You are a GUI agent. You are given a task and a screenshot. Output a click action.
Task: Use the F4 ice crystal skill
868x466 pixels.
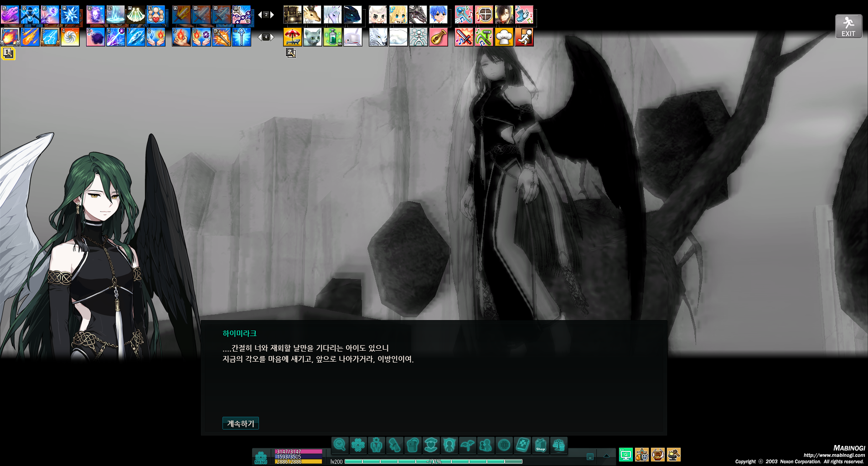coord(70,15)
